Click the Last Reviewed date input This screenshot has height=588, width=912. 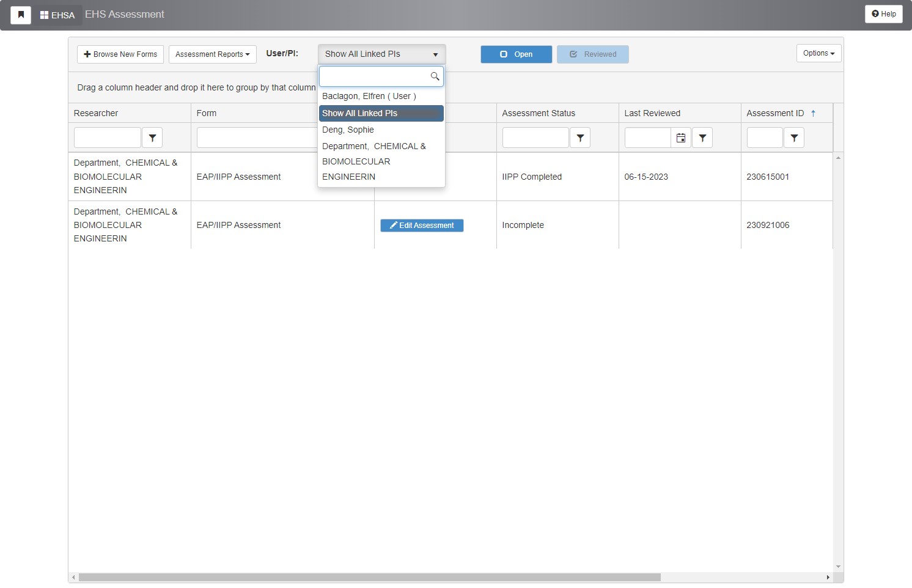coord(647,138)
